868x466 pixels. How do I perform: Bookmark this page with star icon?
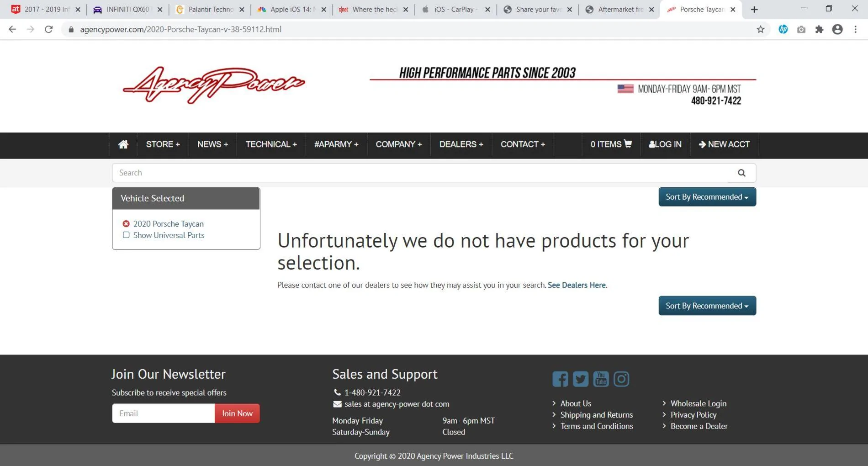tap(760, 29)
